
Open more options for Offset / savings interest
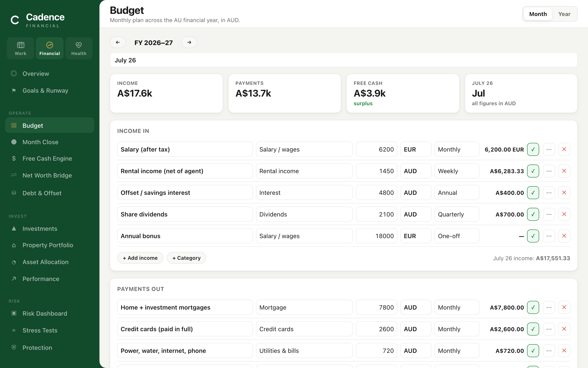549,192
